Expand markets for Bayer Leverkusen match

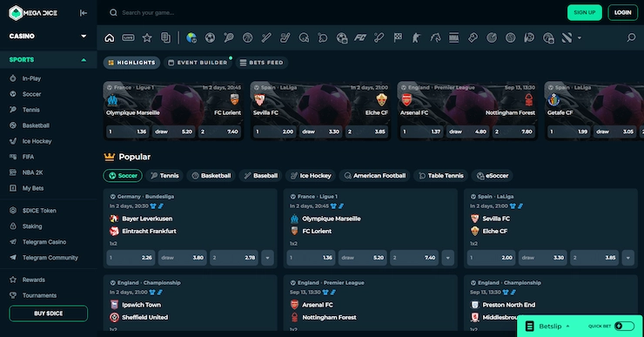(267, 258)
